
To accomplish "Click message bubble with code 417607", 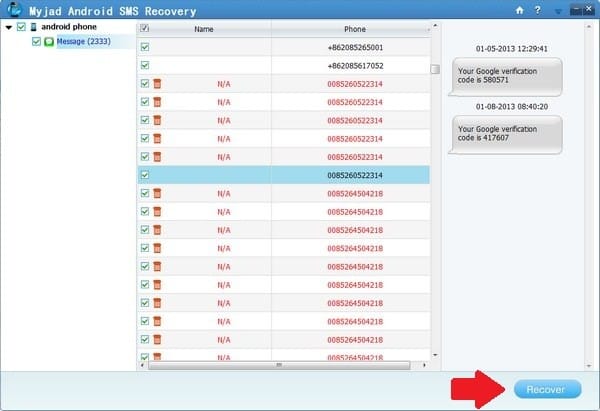I will point(505,135).
